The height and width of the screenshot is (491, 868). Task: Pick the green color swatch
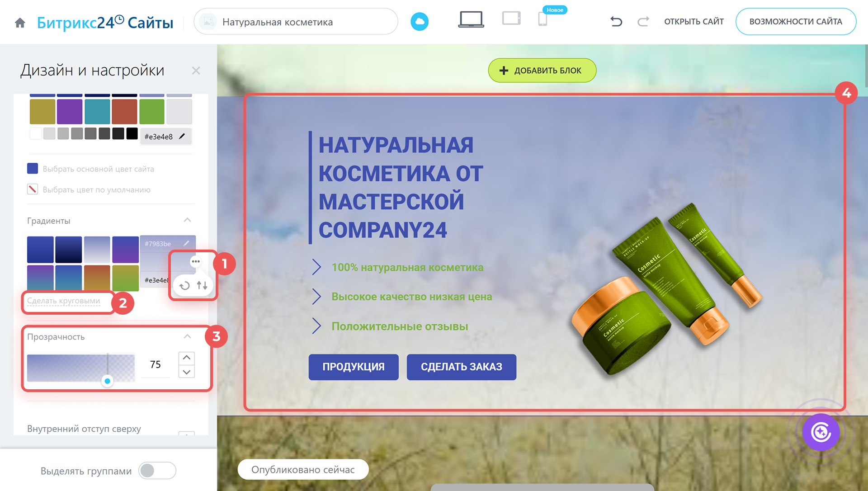[x=152, y=112]
